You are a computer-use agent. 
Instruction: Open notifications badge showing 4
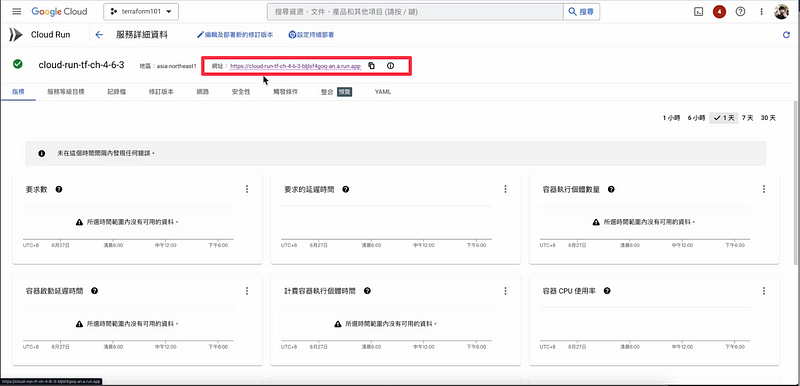pyautogui.click(x=719, y=11)
